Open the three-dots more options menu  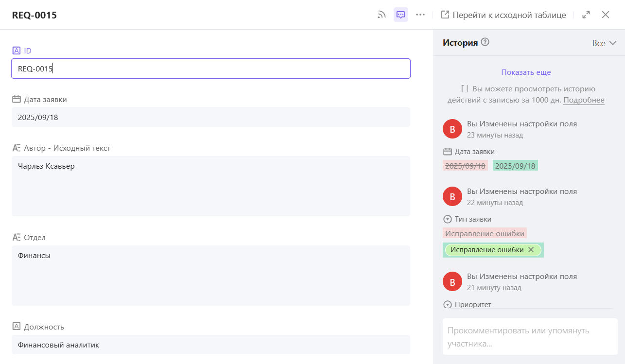420,15
